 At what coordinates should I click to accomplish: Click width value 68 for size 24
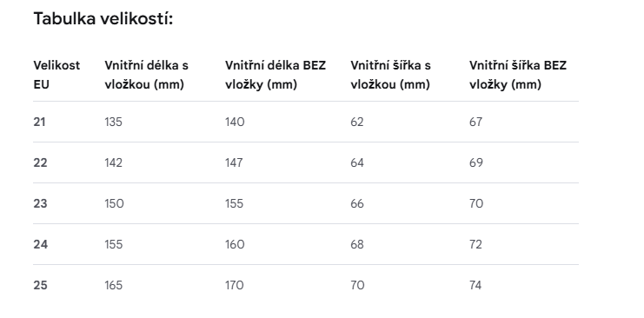(357, 244)
